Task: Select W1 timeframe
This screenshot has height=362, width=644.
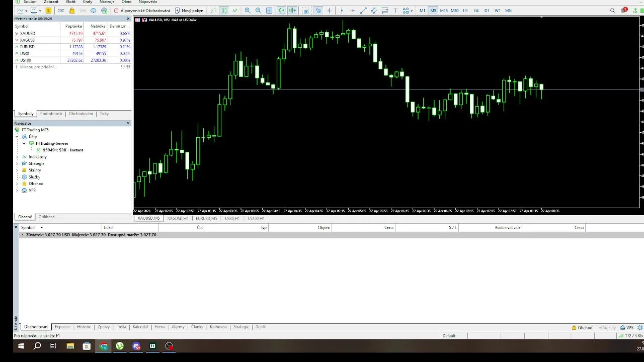Action: [498, 11]
